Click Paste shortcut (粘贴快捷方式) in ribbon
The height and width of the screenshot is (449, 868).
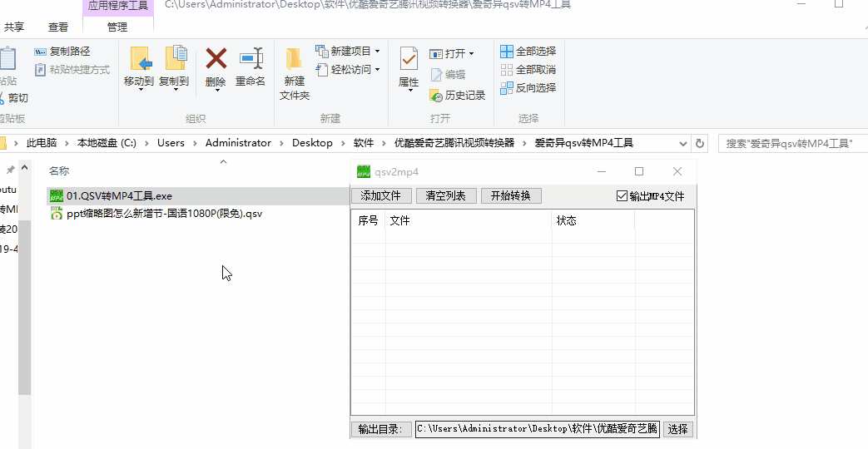(72, 70)
